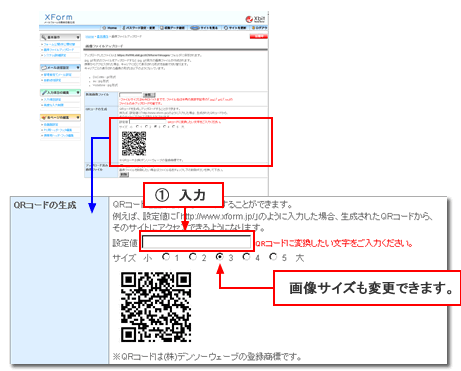Select size 3 radio in enlarged view

coord(220,257)
